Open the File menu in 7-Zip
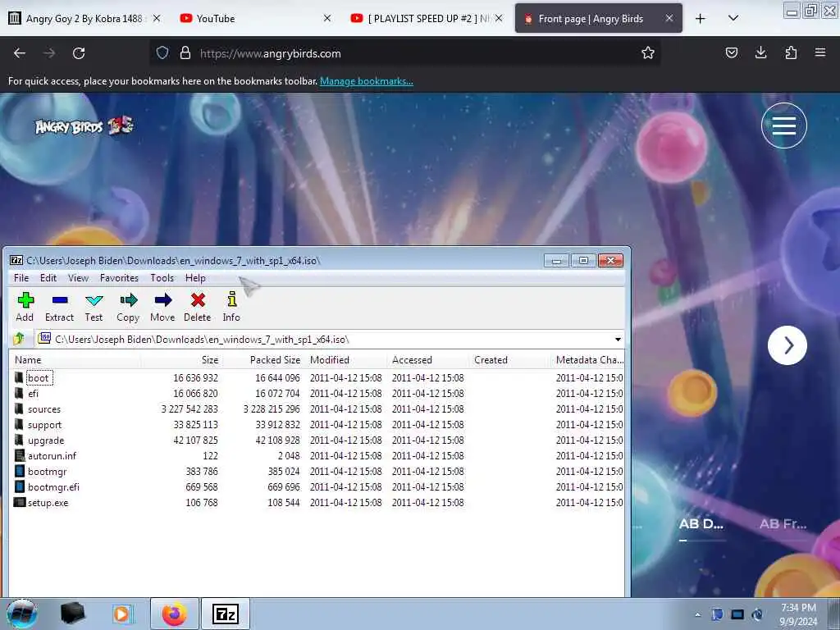The image size is (840, 630). [x=21, y=278]
